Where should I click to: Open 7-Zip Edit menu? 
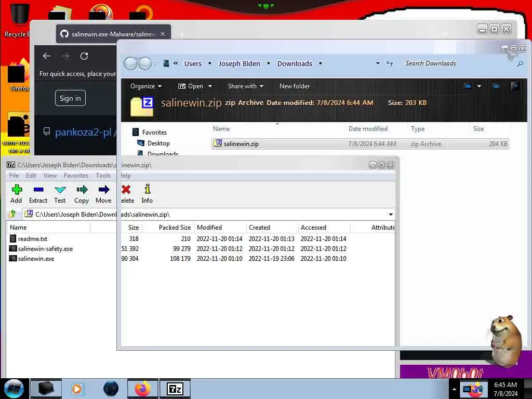[x=31, y=176]
